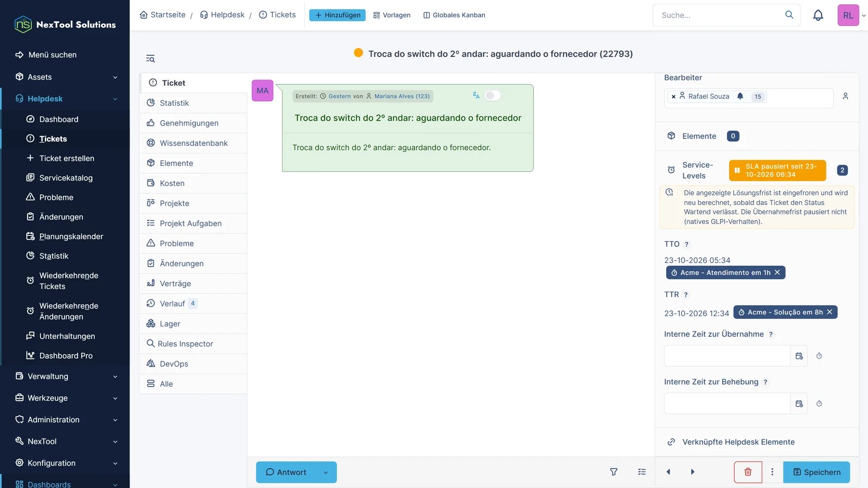The image size is (868, 488).
Task: Click the Hinzufügen button
Action: tap(337, 15)
